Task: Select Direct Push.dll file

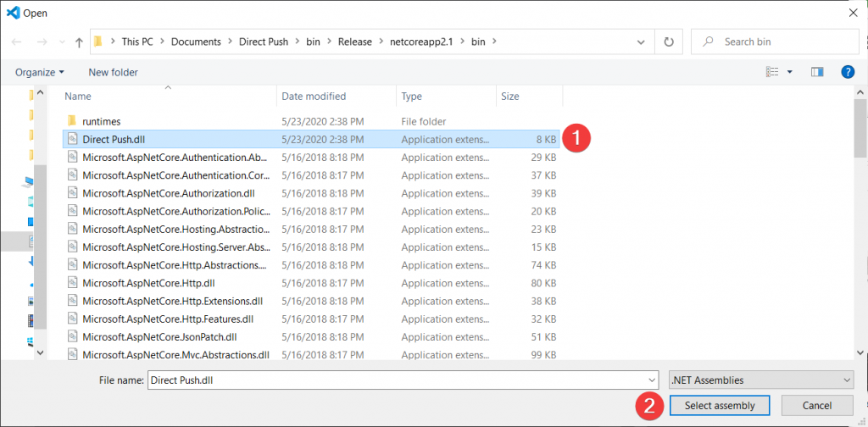Action: pos(310,140)
